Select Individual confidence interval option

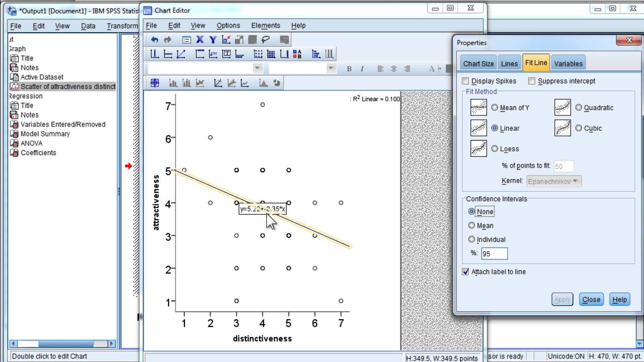(x=471, y=239)
